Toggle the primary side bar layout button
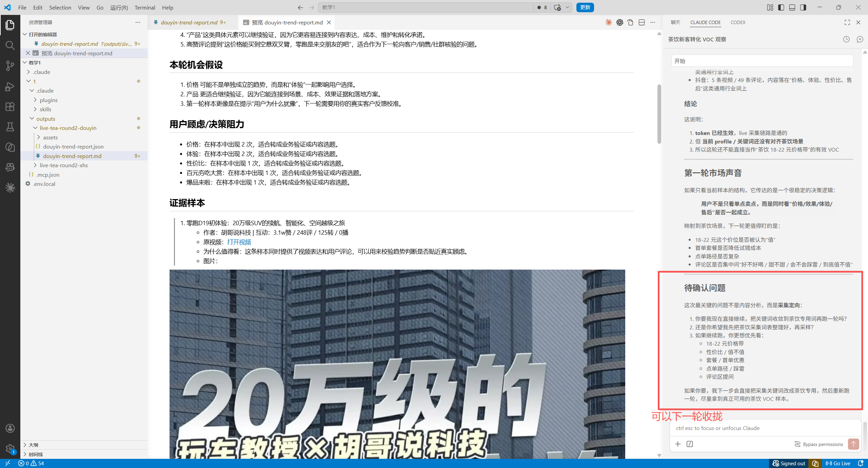The width and height of the screenshot is (868, 468). pos(781,7)
